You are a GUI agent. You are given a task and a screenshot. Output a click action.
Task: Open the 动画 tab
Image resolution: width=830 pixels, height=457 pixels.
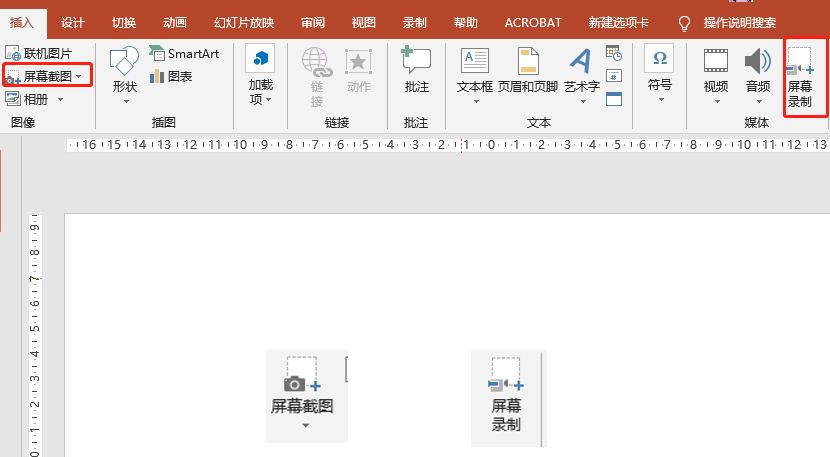point(175,23)
